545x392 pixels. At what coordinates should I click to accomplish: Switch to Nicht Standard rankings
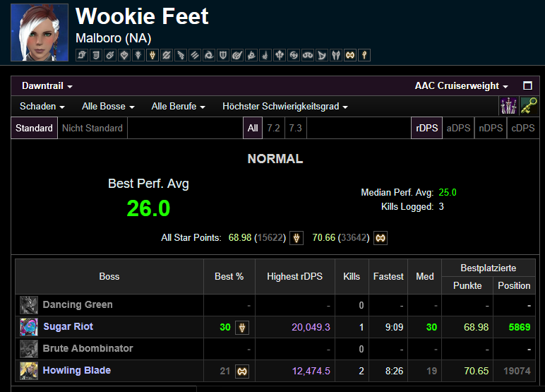(x=92, y=128)
